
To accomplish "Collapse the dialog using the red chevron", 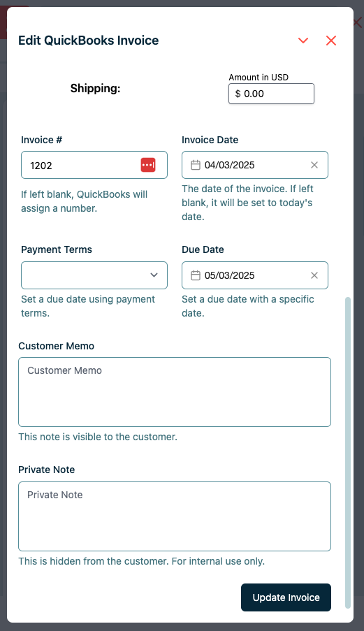I will (x=303, y=41).
